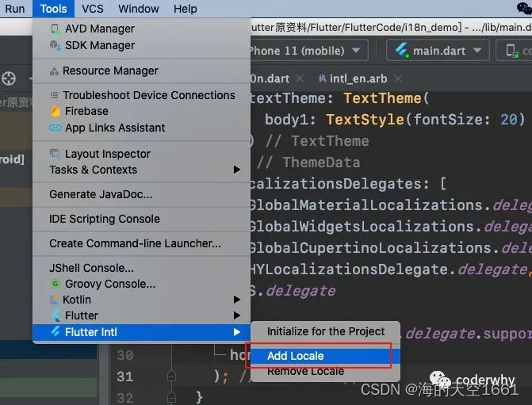This screenshot has width=532, height=405.
Task: Expand the Kotlin submenu arrow
Action: click(x=237, y=300)
